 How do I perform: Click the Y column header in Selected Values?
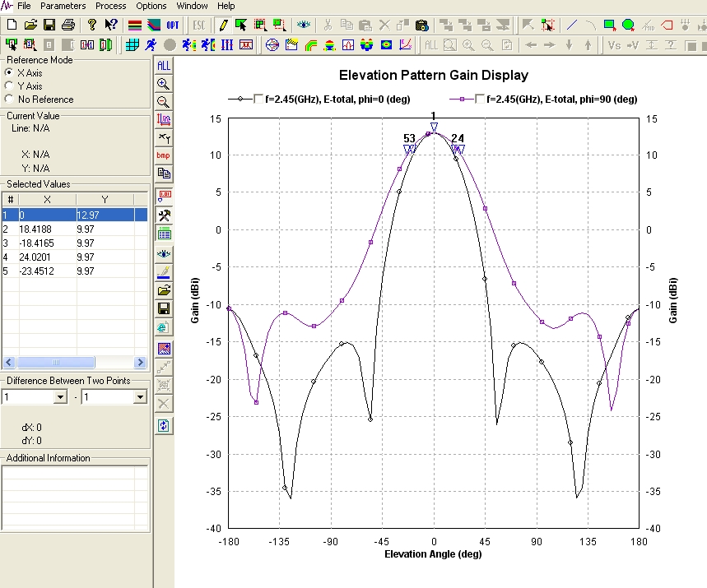pyautogui.click(x=104, y=200)
